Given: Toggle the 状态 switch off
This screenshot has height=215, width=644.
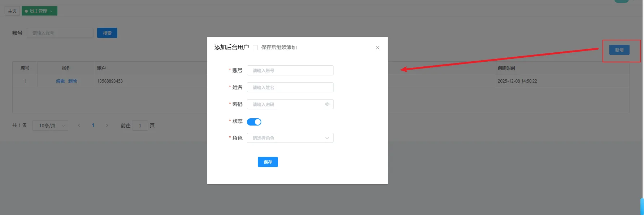Looking at the screenshot, I should [254, 122].
